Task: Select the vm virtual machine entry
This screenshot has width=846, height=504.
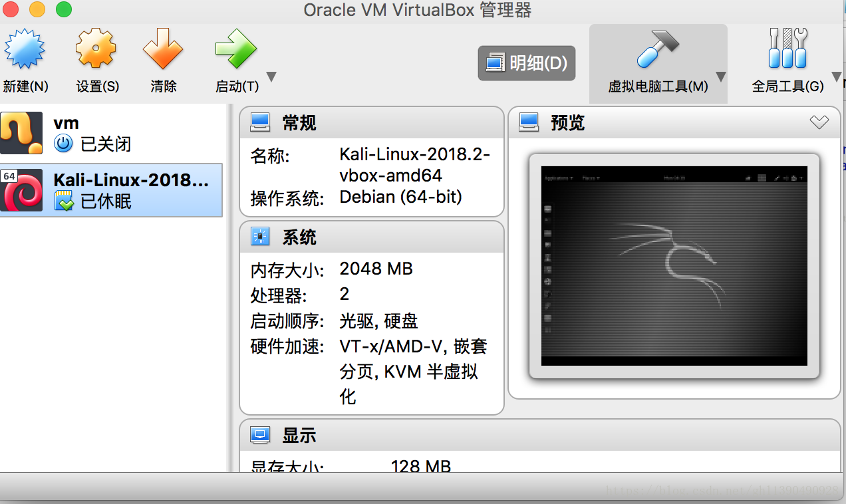Action: click(x=112, y=133)
